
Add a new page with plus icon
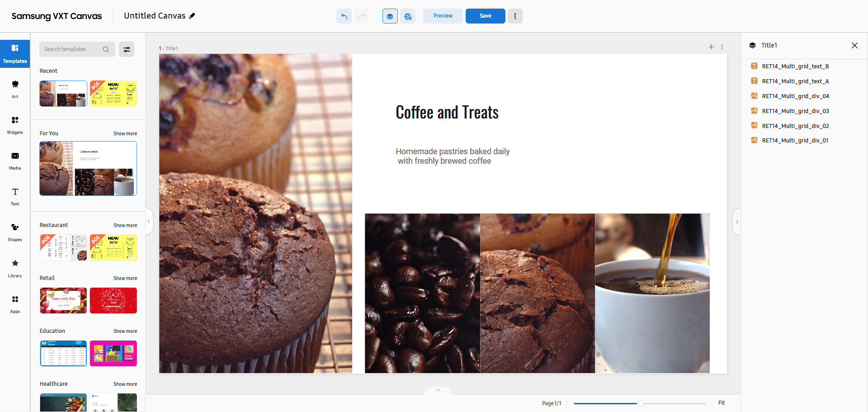tap(711, 47)
